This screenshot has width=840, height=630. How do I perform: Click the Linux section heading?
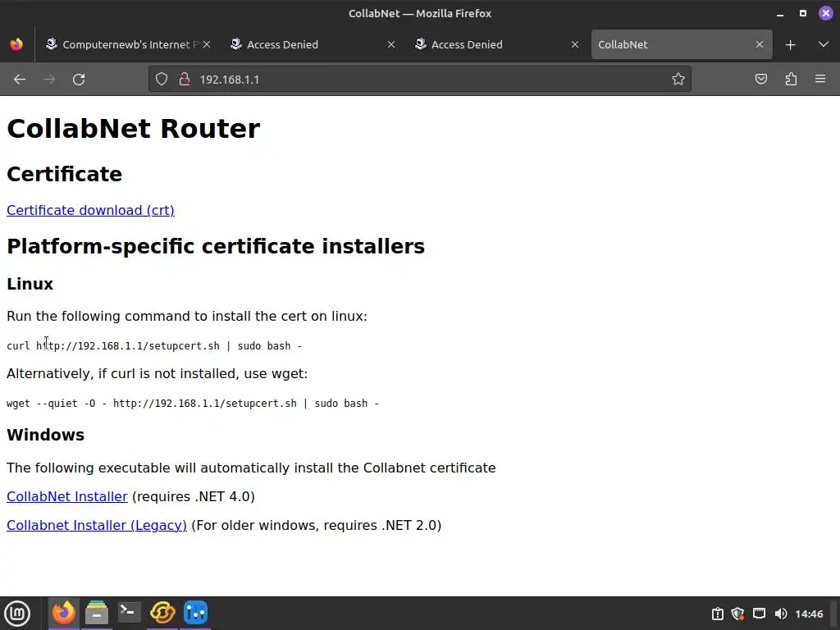pyautogui.click(x=30, y=284)
